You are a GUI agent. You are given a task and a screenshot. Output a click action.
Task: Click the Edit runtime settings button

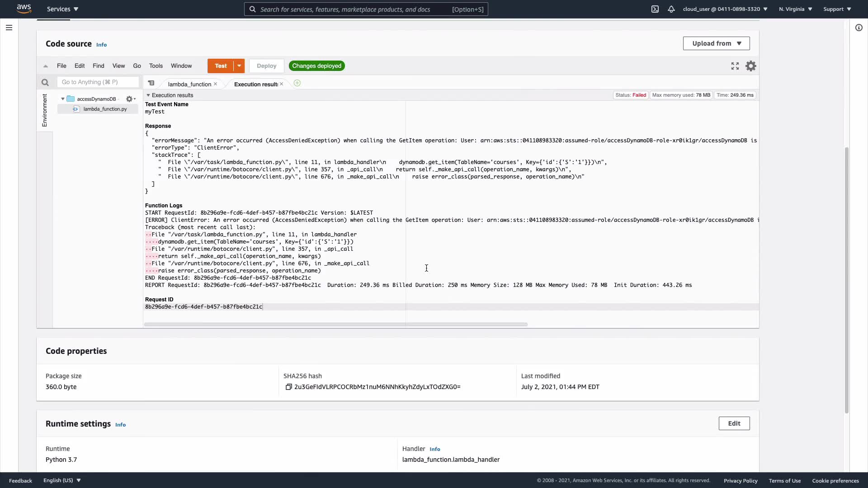coord(734,423)
